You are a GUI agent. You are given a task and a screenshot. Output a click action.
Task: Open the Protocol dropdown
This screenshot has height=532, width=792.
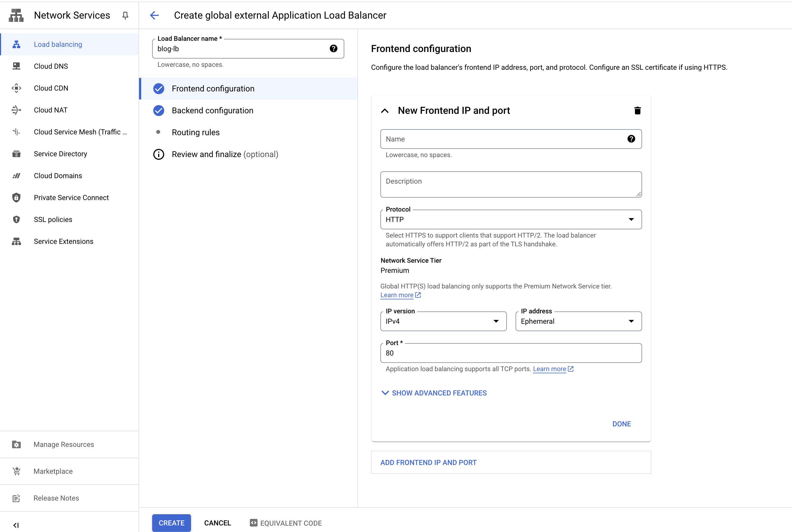pyautogui.click(x=511, y=219)
